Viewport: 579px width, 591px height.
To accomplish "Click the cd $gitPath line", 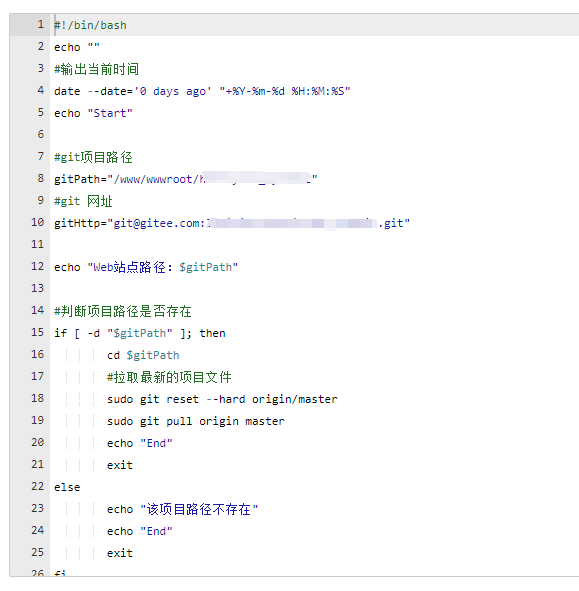I will [x=143, y=355].
